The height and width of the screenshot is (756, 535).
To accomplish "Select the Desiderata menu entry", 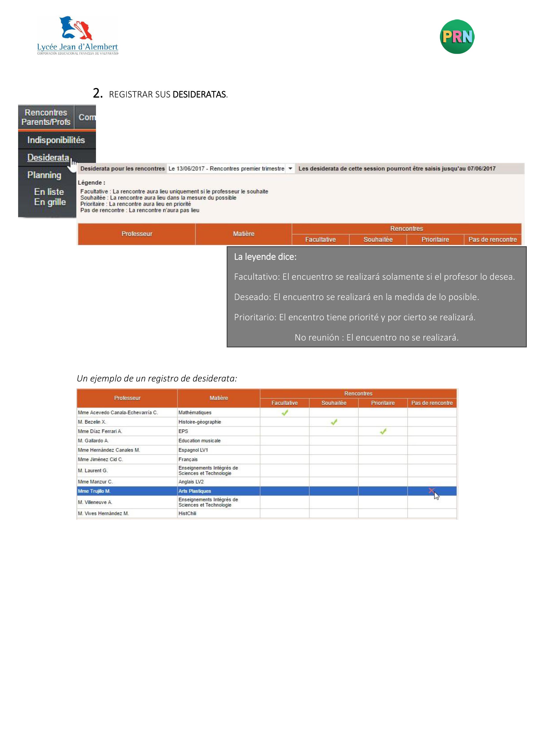I will pyautogui.click(x=48, y=157).
